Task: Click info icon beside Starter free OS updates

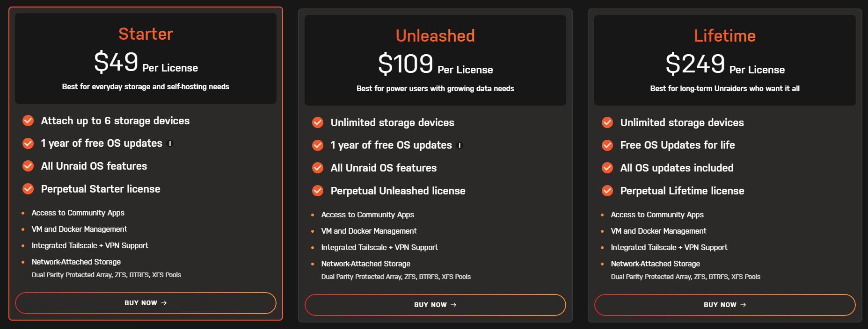Action: (170, 143)
